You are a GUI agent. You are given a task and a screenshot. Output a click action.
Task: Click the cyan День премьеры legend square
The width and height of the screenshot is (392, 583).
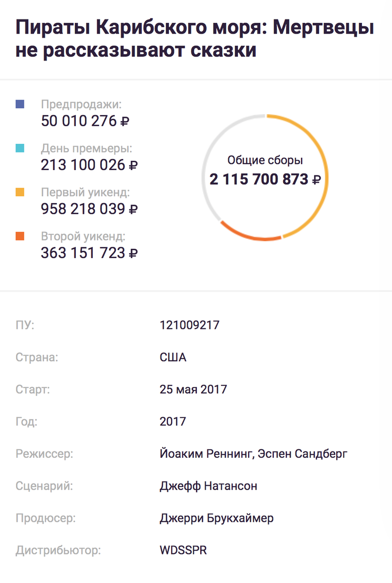point(20,148)
